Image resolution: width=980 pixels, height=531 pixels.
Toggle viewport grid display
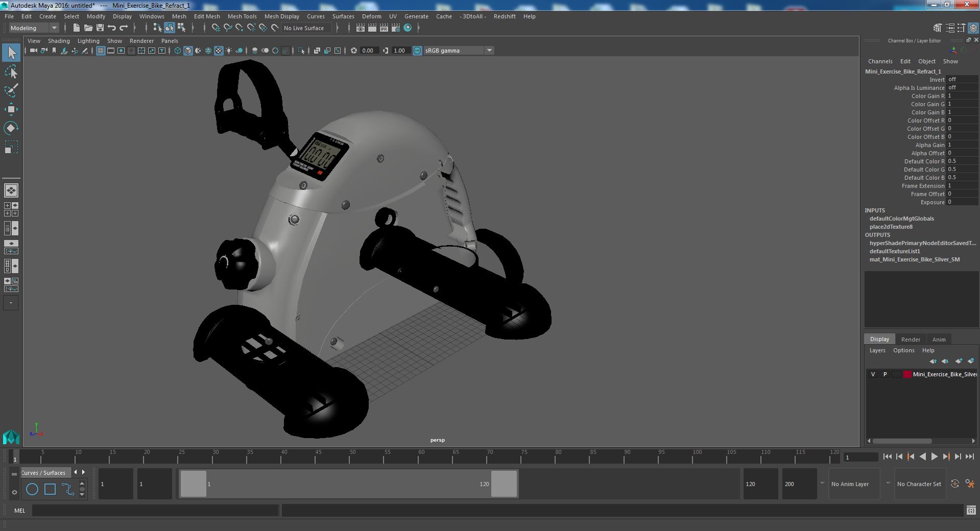click(x=101, y=51)
